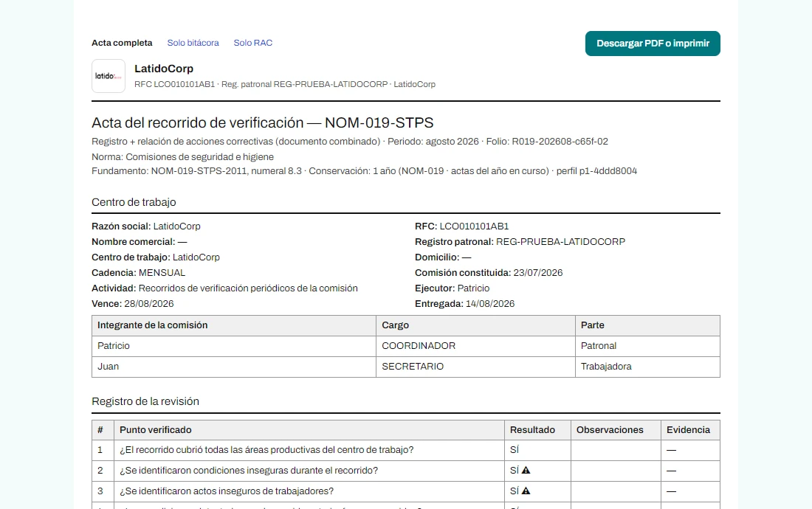This screenshot has height=509, width=812.
Task: Click the warning icon in row 2 result
Action: coord(526,470)
